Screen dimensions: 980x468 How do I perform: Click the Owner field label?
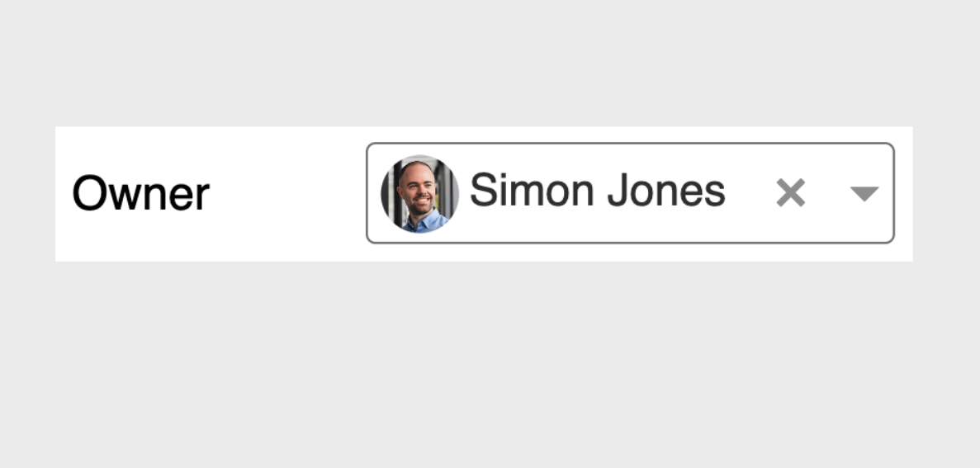pyautogui.click(x=141, y=194)
